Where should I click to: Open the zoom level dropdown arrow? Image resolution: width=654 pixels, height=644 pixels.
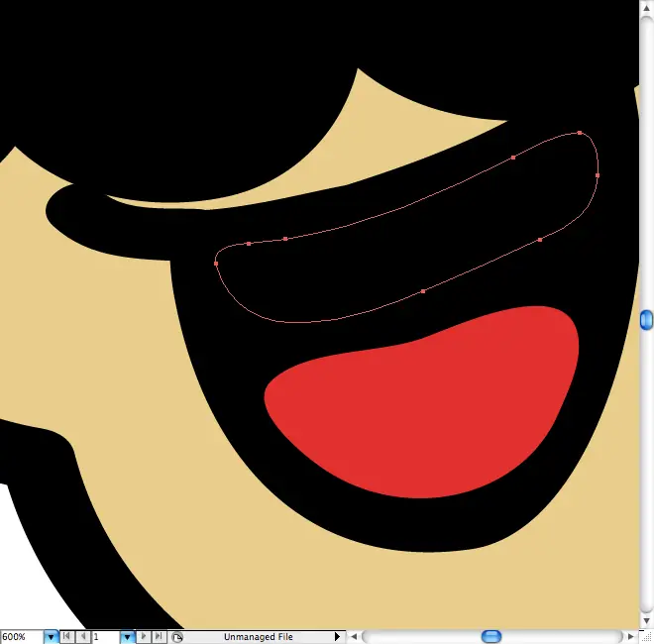[51, 637]
